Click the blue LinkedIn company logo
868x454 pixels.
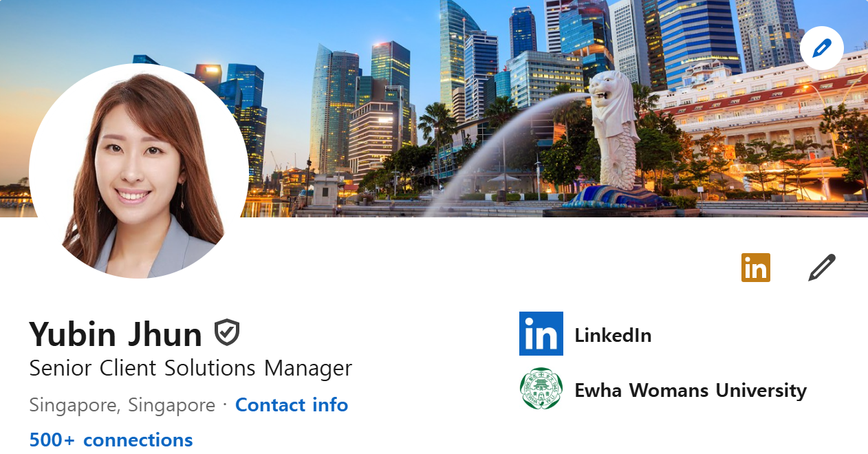541,334
